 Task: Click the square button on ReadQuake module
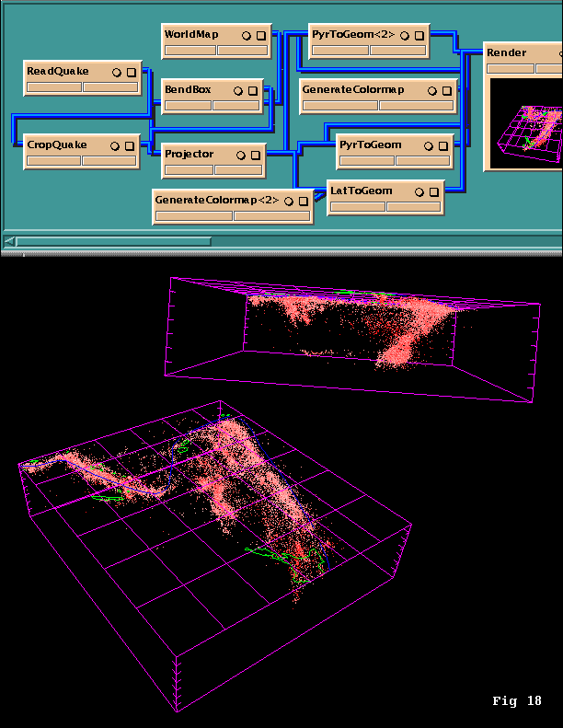pyautogui.click(x=132, y=72)
